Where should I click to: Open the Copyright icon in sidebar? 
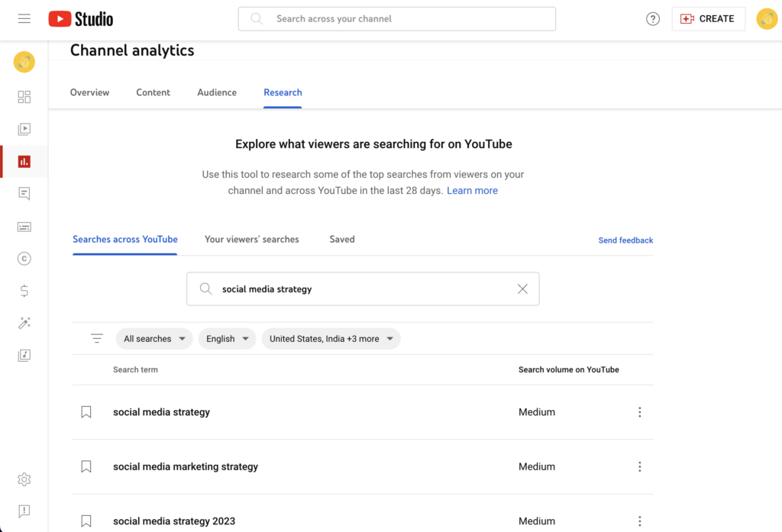tap(24, 259)
